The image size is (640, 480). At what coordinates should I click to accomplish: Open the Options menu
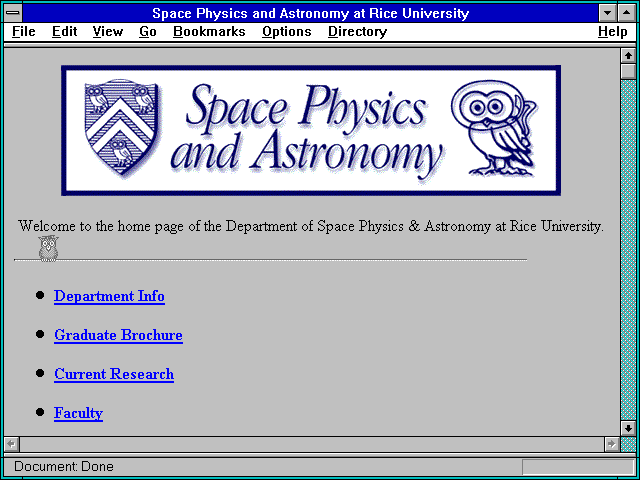pyautogui.click(x=287, y=32)
